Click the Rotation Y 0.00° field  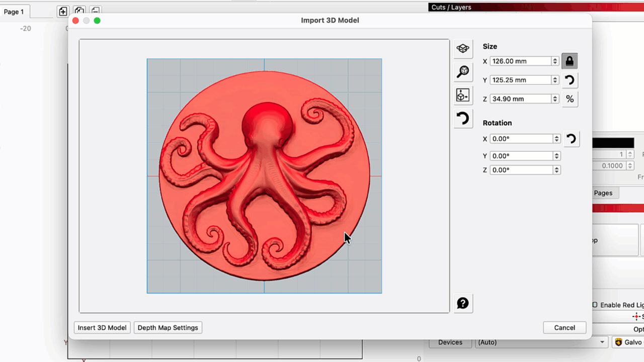(522, 156)
